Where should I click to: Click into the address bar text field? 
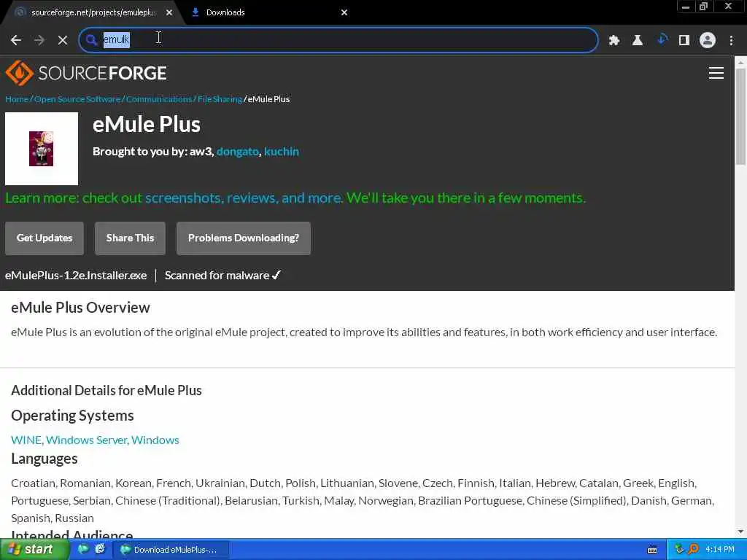[338, 39]
